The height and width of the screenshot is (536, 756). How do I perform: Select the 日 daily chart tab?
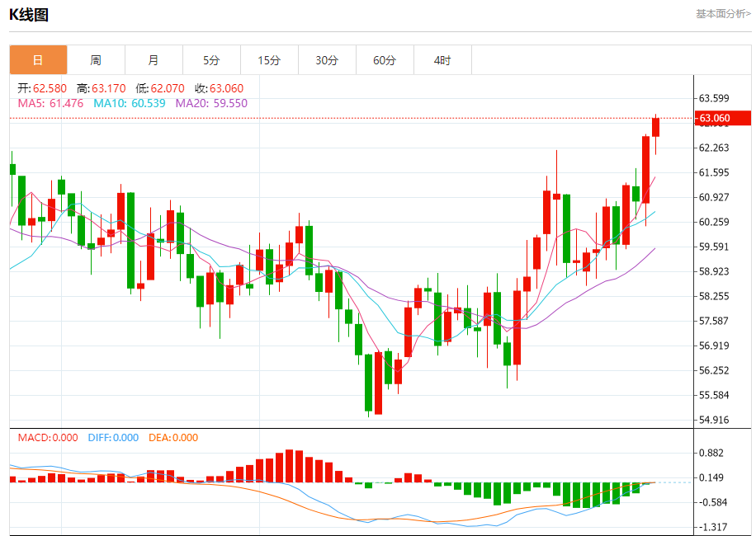(x=38, y=60)
